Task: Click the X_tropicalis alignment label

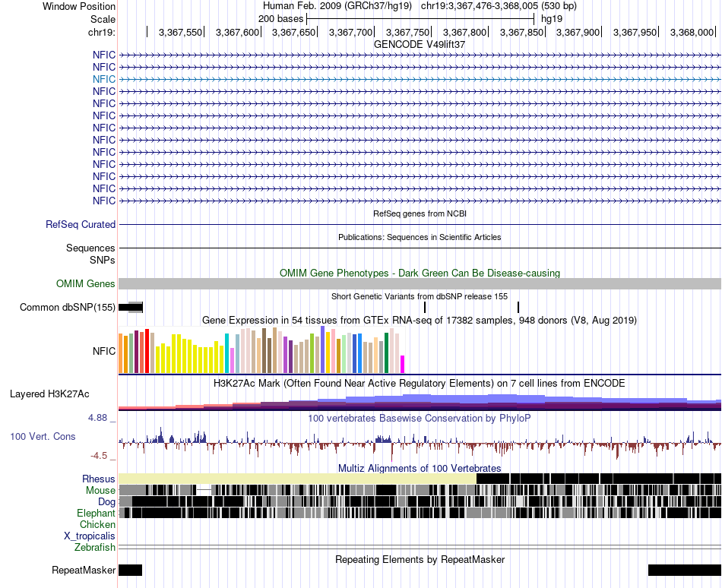Action: point(90,536)
